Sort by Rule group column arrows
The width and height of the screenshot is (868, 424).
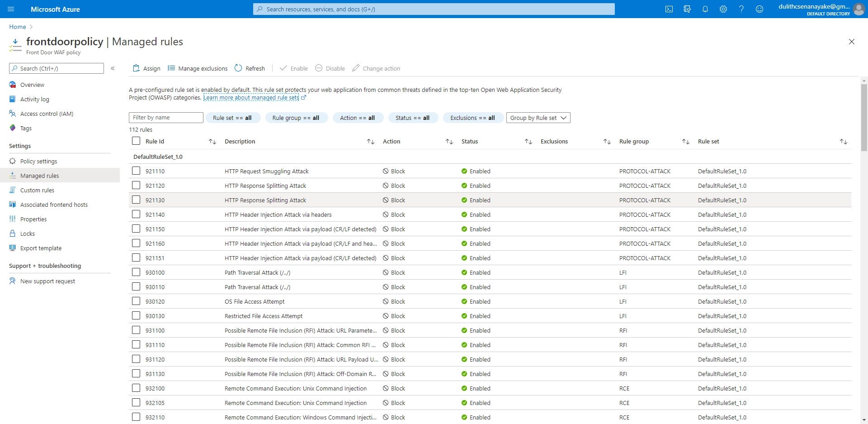[686, 142]
